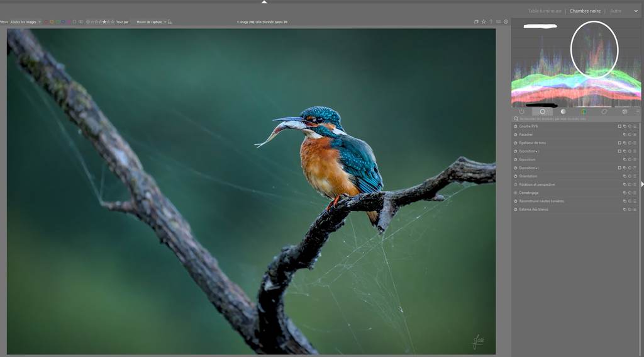
Task: Click the star overlay icon in top toolbar
Action: point(484,22)
